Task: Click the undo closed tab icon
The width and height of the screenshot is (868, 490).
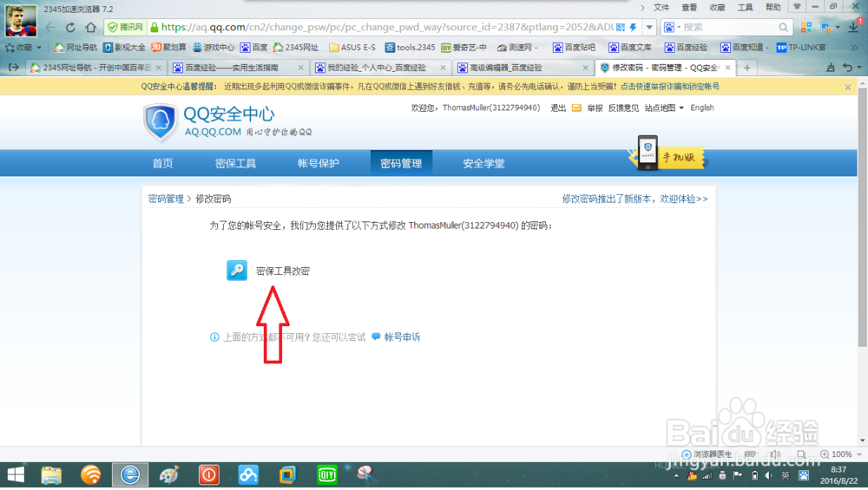Action: coord(847,68)
